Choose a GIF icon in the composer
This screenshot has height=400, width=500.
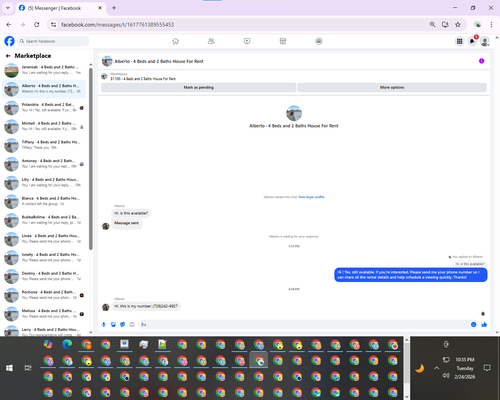pyautogui.click(x=132, y=324)
